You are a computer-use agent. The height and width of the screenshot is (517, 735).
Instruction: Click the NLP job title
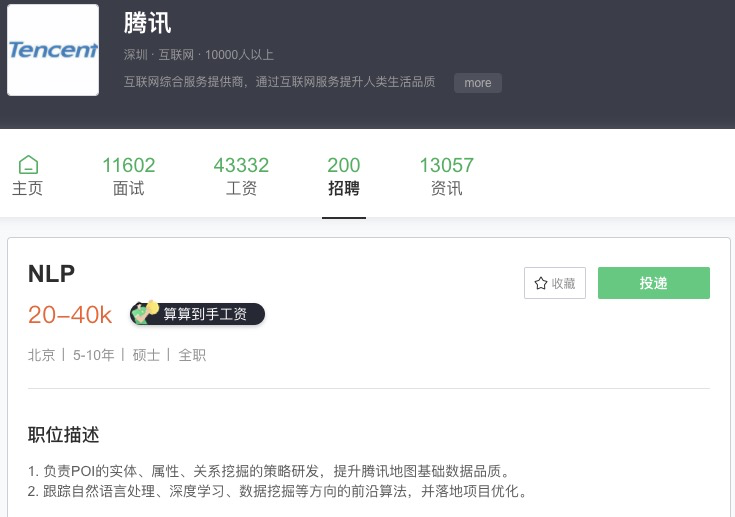pyautogui.click(x=52, y=274)
